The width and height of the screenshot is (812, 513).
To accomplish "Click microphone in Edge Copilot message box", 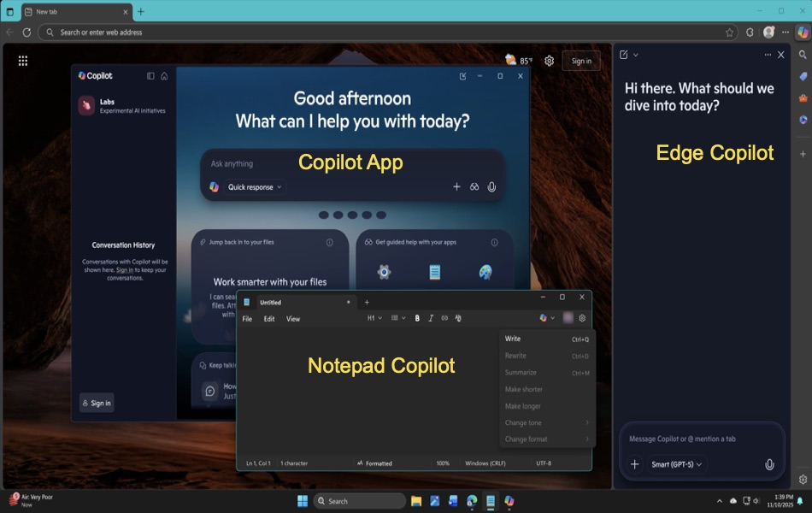I will pos(769,464).
